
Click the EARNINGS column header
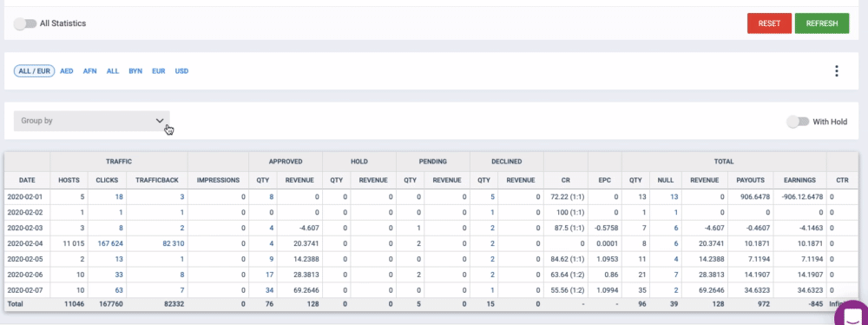(799, 180)
